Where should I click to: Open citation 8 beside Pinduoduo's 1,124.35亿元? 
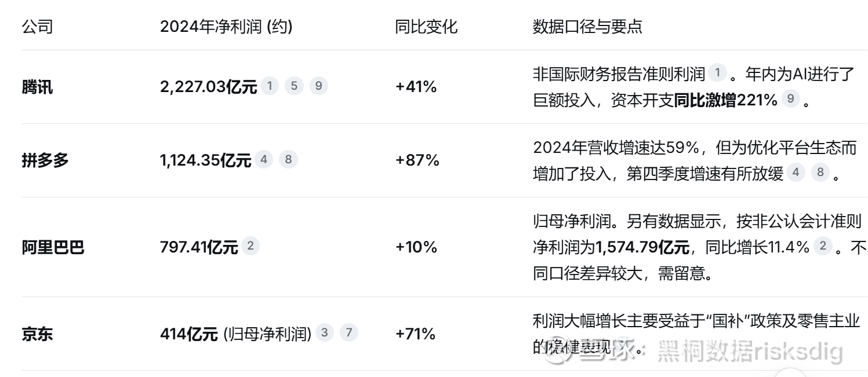[x=288, y=159]
